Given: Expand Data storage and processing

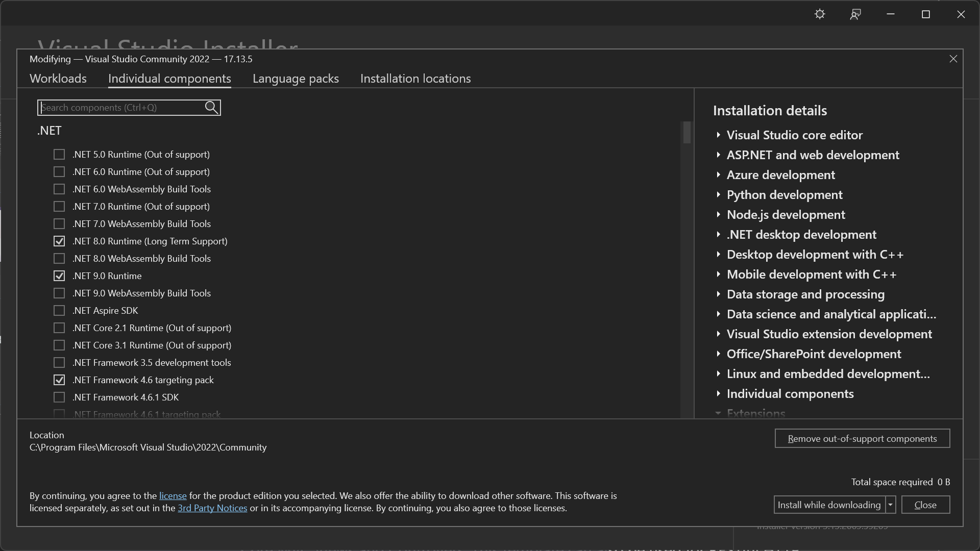Looking at the screenshot, I should pyautogui.click(x=718, y=294).
